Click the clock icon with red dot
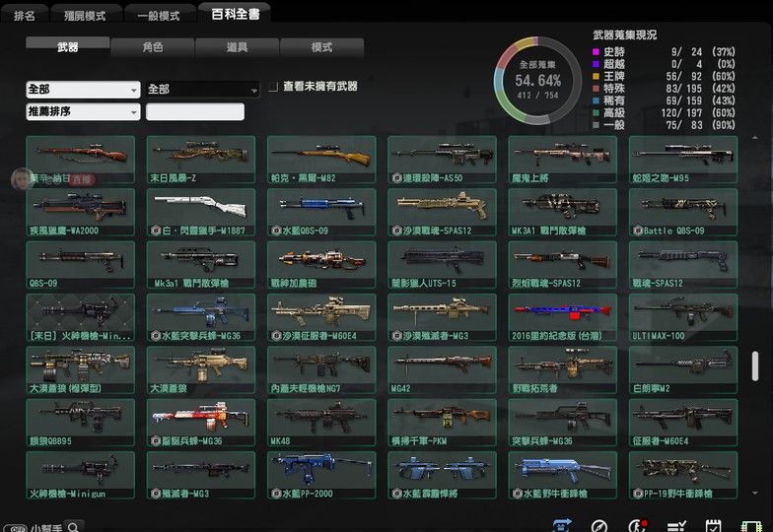The width and height of the screenshot is (773, 532). click(x=637, y=525)
